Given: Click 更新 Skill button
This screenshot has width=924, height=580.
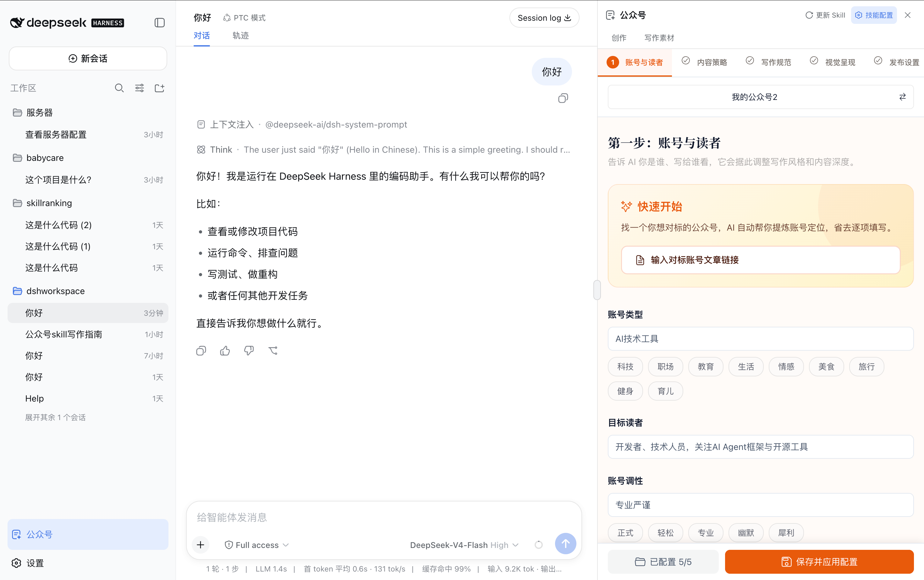Looking at the screenshot, I should (825, 15).
